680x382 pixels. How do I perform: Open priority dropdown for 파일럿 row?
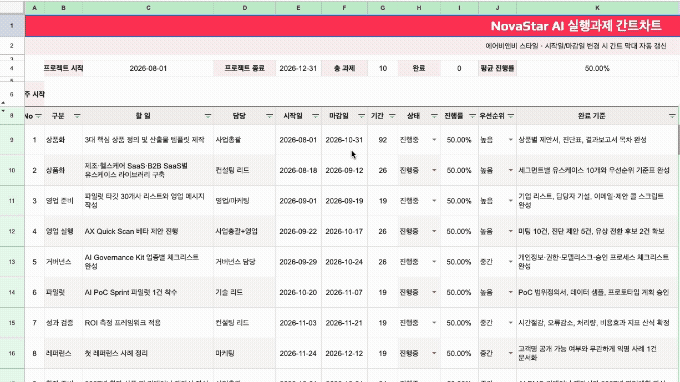(510, 292)
